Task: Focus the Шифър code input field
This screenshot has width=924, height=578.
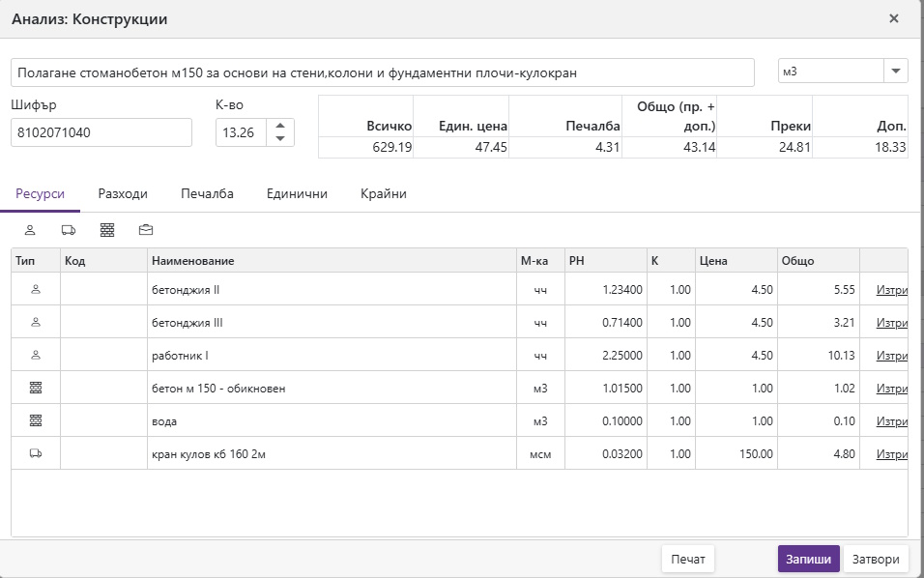Action: [x=101, y=132]
